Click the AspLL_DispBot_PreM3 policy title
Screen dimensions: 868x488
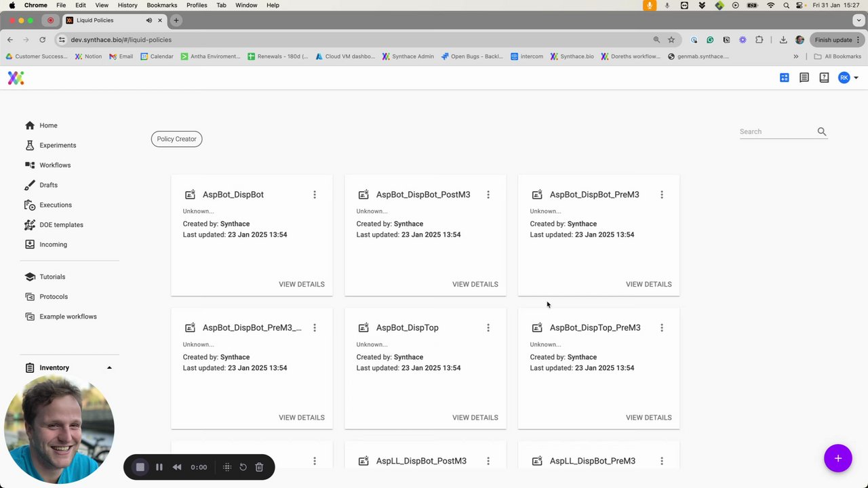(593, 461)
